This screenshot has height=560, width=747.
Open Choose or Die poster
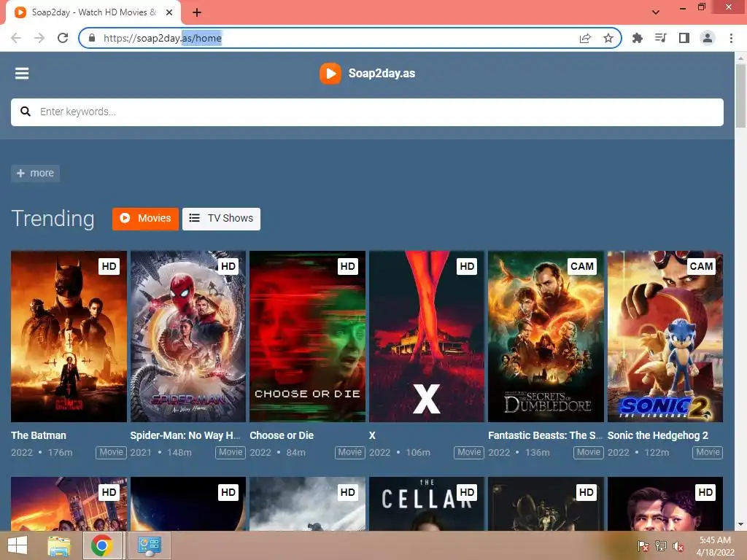click(307, 336)
